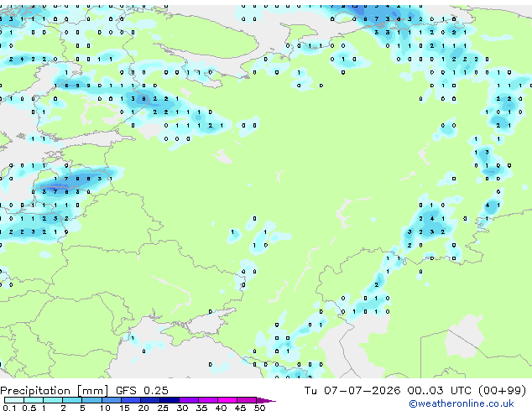Click the 10–15 mm legend color swatch
Image resolution: width=532 pixels, height=411 pixels.
111,400
